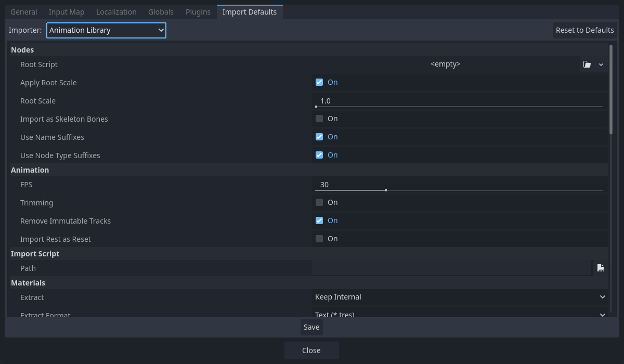Open Extract materials dropdown
Viewport: 624px width, 364px height.
point(460,297)
